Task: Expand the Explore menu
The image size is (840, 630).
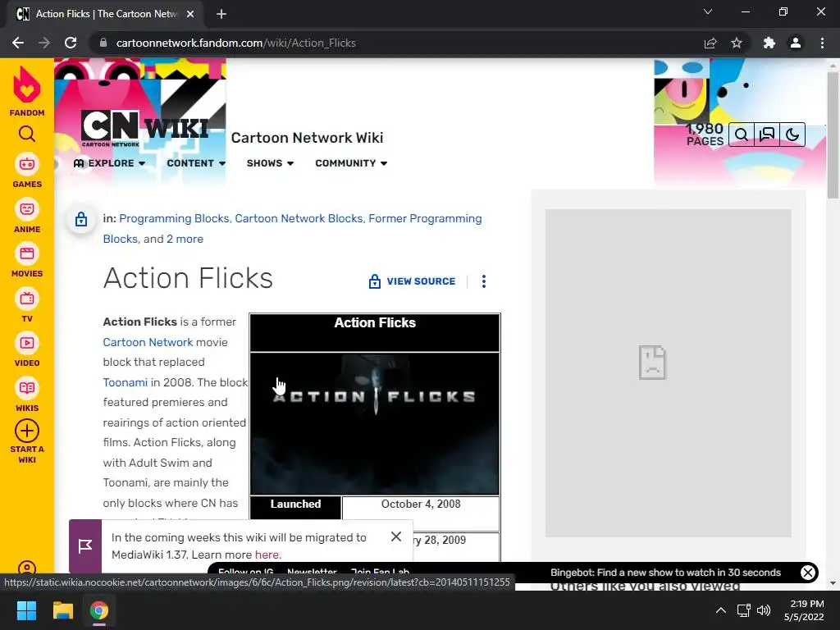Action: [109, 163]
